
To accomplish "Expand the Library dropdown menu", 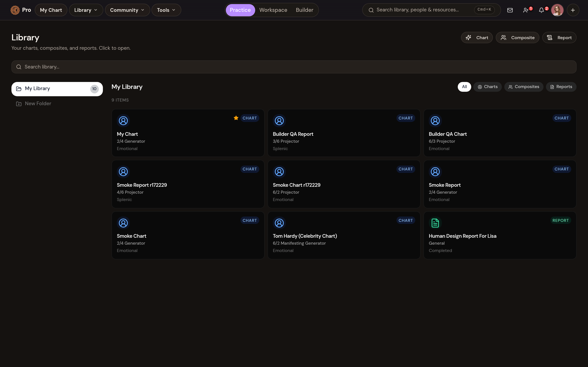I will click(x=86, y=10).
